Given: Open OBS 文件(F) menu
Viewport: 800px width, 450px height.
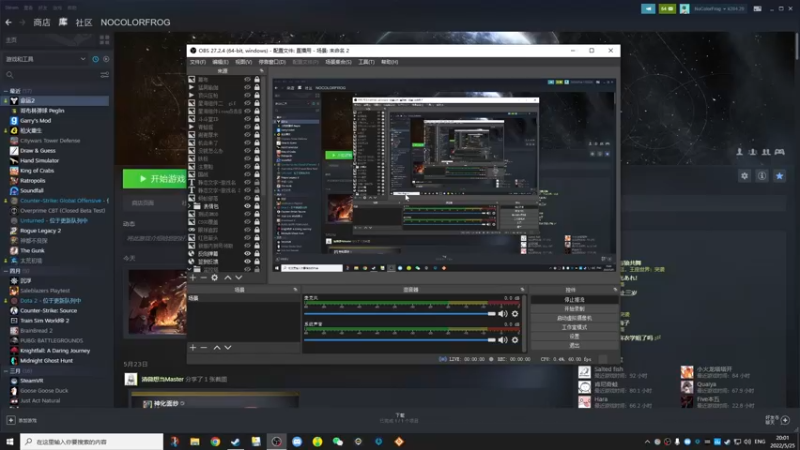Looking at the screenshot, I should click(197, 62).
